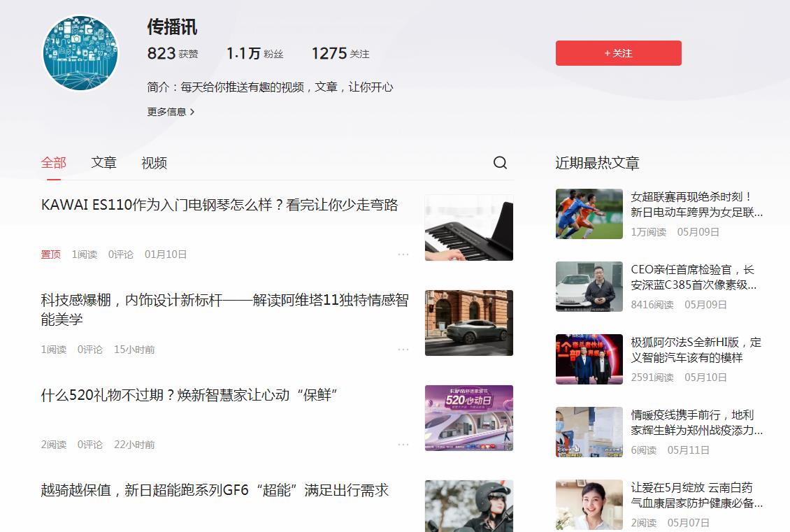
Task: Click the 阿维塔 car article thumbnail
Action: (468, 323)
